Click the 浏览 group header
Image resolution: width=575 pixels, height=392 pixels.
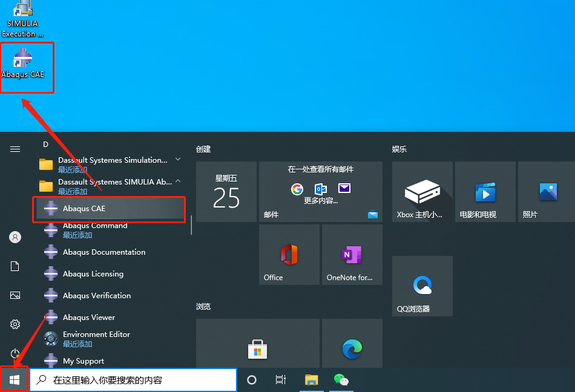click(203, 306)
